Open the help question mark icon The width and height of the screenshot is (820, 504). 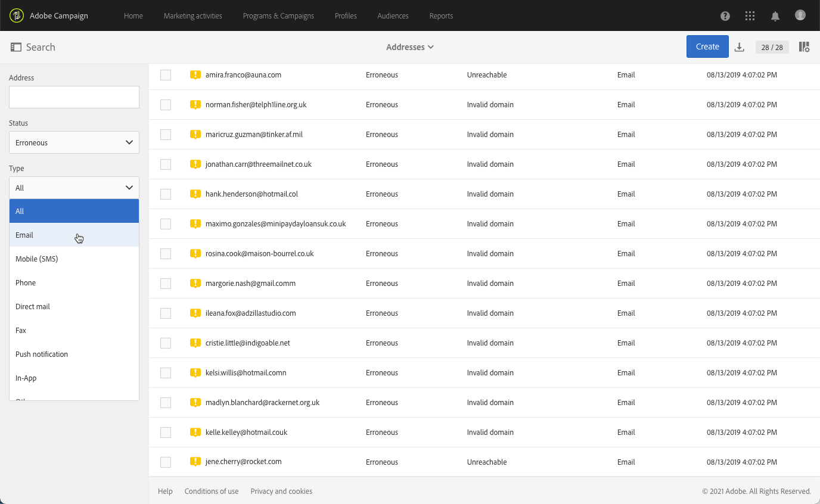(x=725, y=16)
